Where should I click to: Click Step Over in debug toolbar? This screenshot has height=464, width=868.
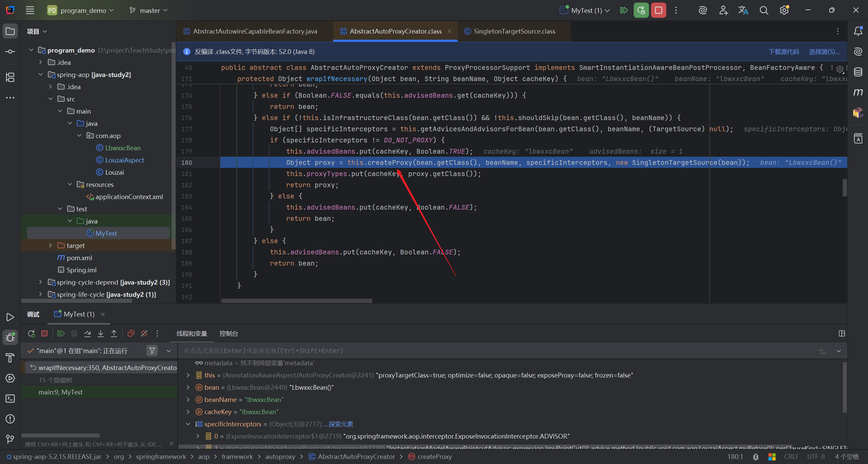[x=87, y=333]
